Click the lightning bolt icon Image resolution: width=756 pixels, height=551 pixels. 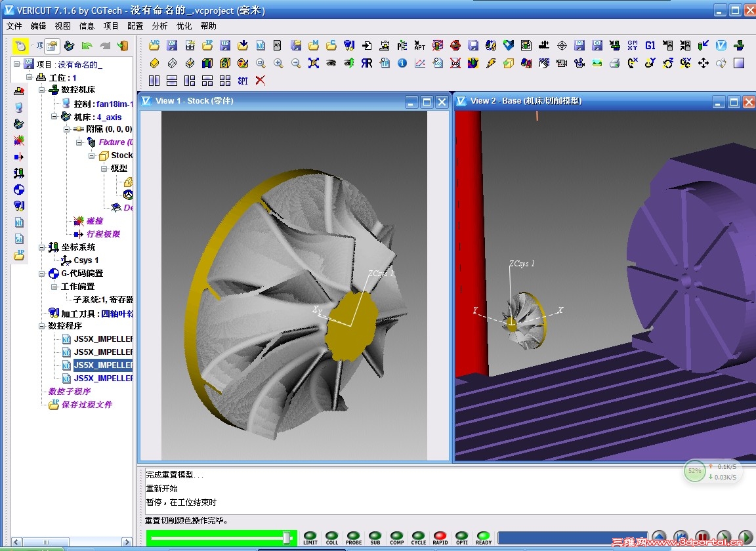[x=491, y=63]
